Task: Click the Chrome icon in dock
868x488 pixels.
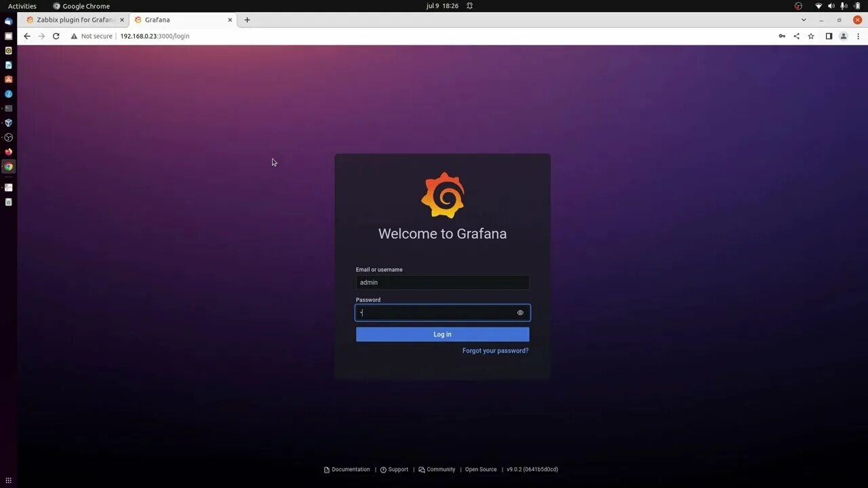Action: coord(9,166)
